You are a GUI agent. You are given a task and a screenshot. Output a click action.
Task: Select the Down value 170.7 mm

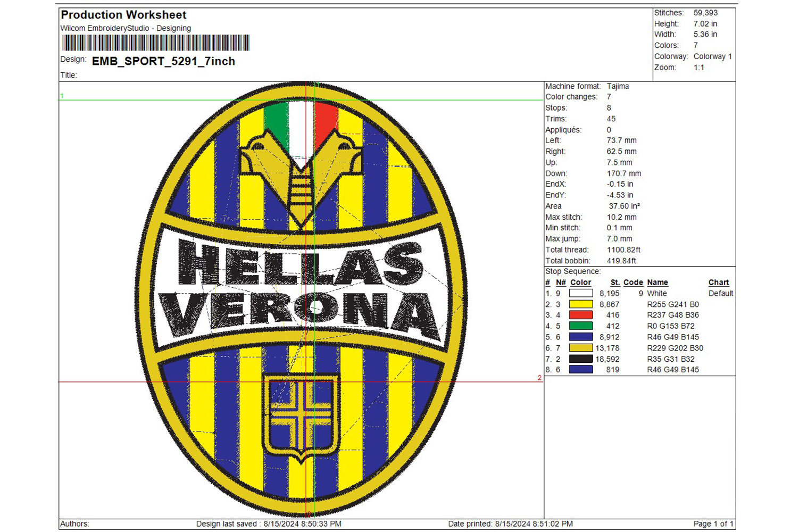623,173
